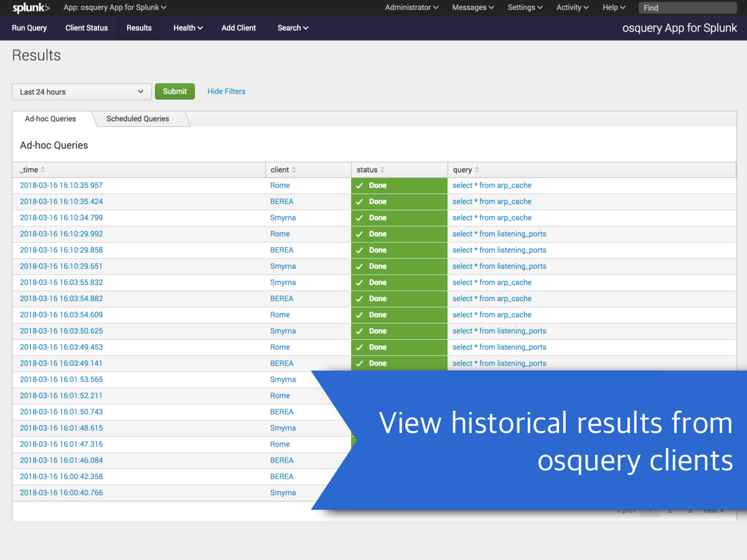This screenshot has height=560, width=747.
Task: Open the Help menu
Action: (x=614, y=7)
